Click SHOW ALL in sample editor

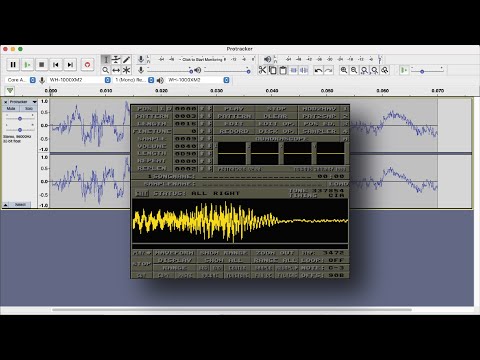[x=224, y=260]
